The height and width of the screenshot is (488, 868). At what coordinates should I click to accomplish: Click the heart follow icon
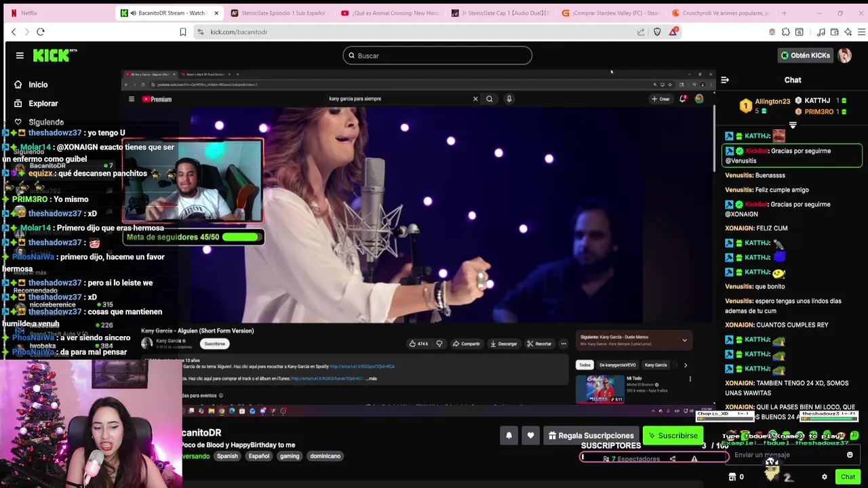(x=530, y=436)
